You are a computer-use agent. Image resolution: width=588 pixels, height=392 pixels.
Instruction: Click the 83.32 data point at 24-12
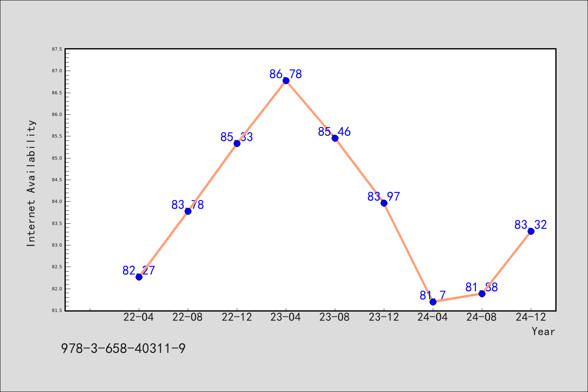pyautogui.click(x=531, y=231)
